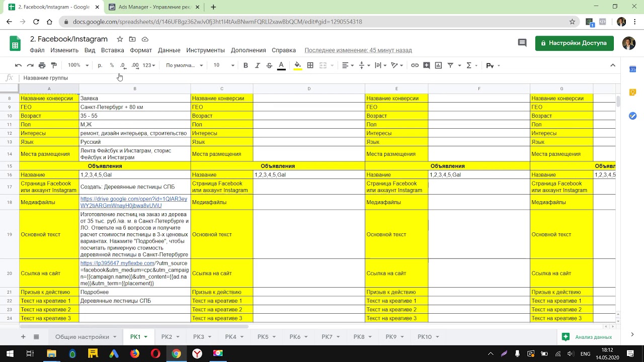Insert a link using the chain icon
644x362 pixels.
click(415, 65)
